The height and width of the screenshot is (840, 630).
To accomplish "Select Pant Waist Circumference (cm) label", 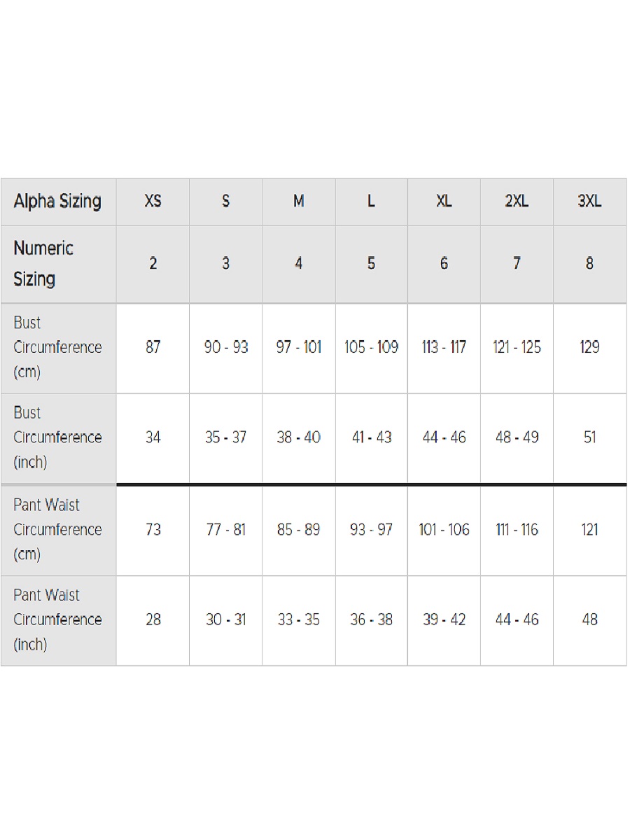I will [x=57, y=530].
